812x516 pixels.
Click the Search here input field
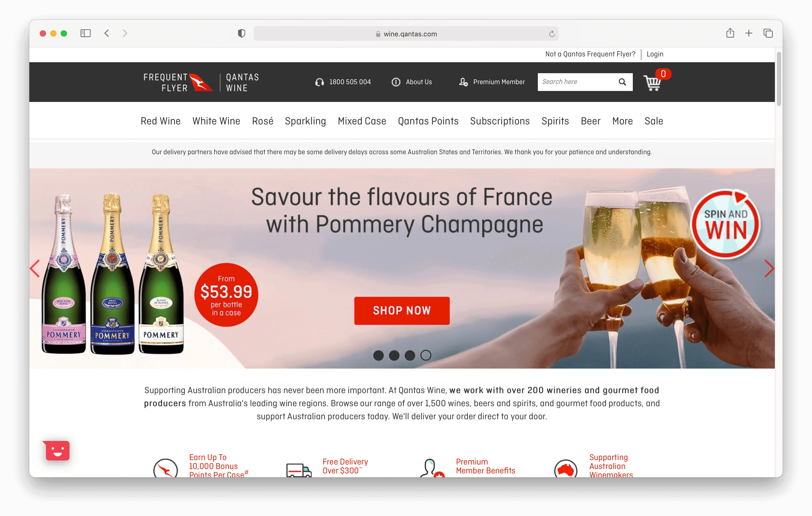coord(577,82)
